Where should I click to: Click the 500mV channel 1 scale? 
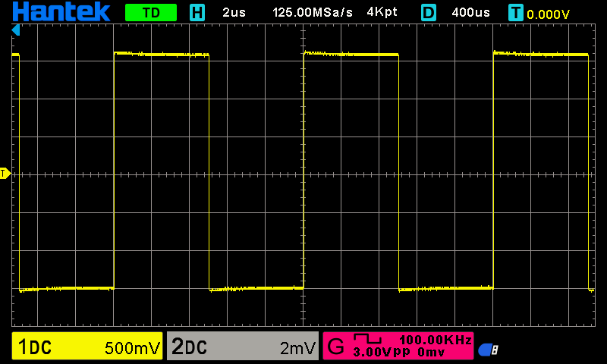pyautogui.click(x=132, y=348)
